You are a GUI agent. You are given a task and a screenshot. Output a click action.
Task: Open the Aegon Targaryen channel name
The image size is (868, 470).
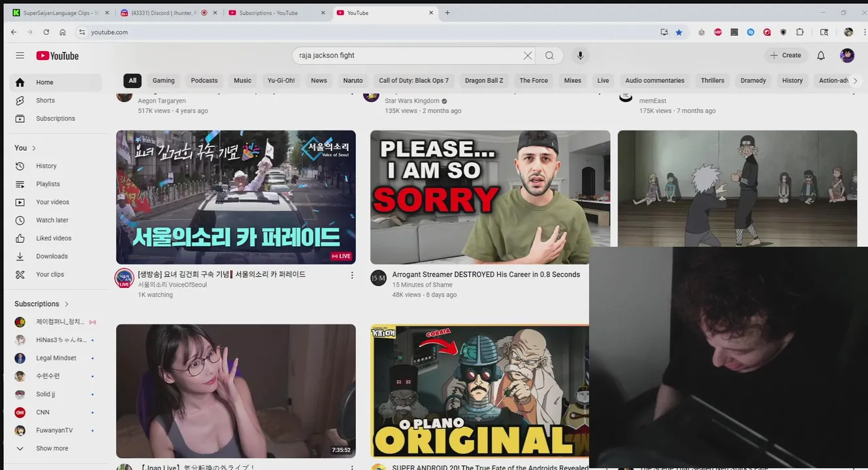tap(162, 101)
